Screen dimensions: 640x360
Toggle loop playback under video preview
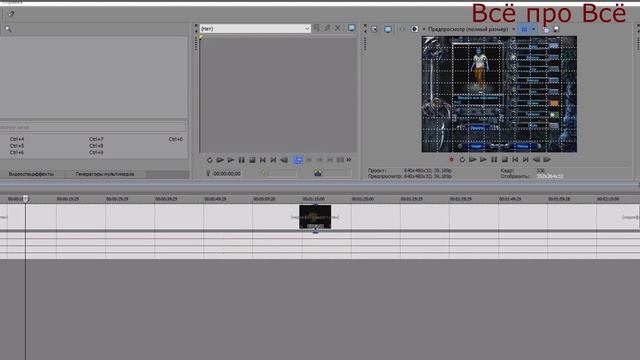462,160
